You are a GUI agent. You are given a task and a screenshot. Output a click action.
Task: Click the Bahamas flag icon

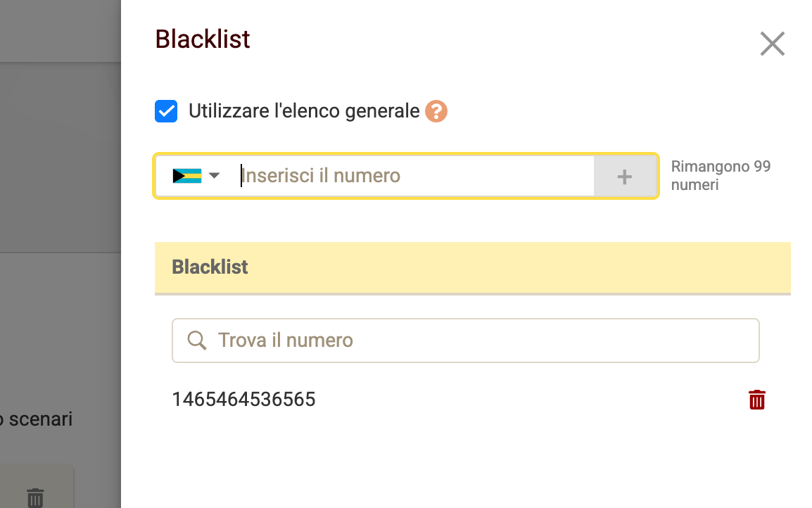point(189,175)
